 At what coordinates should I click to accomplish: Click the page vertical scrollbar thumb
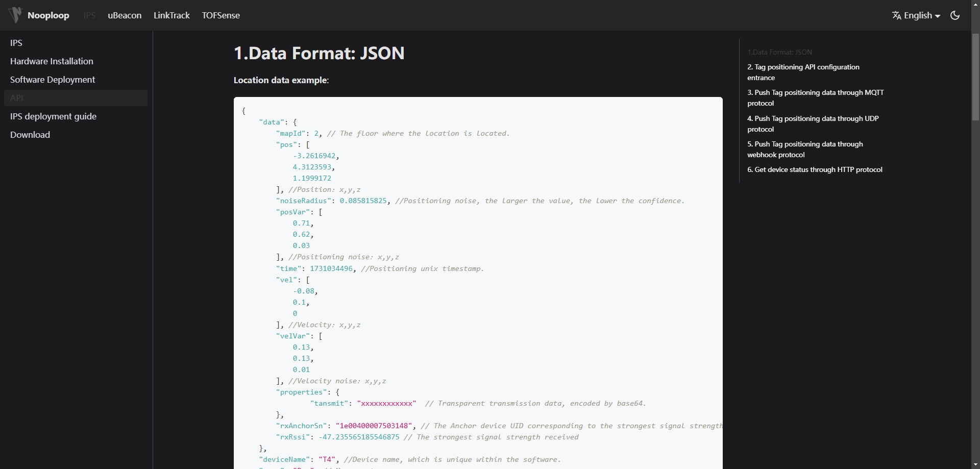click(x=975, y=77)
